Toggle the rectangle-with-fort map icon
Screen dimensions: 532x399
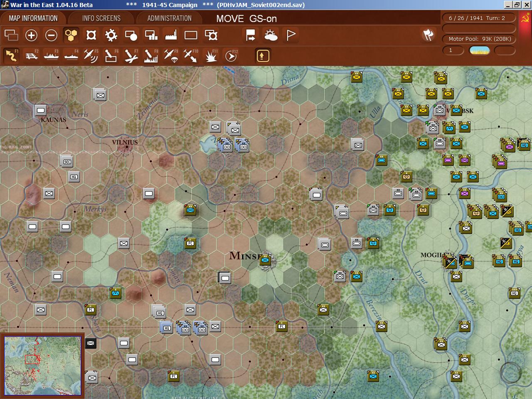point(211,35)
